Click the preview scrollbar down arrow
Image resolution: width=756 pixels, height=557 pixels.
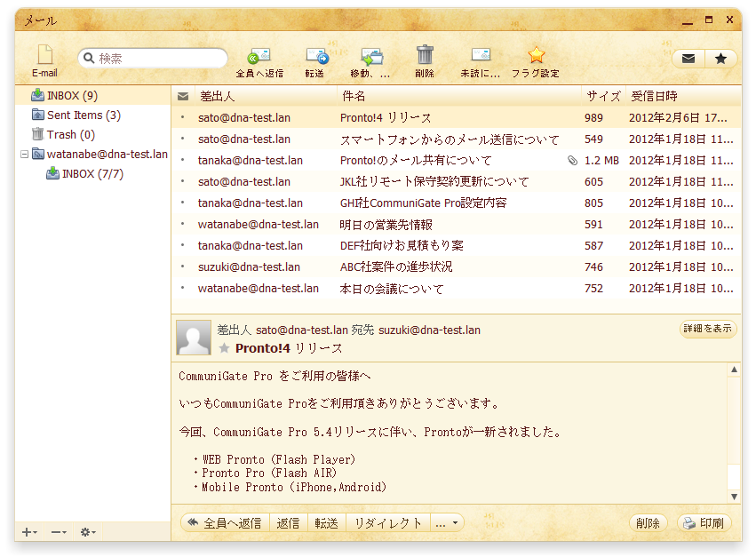(734, 497)
